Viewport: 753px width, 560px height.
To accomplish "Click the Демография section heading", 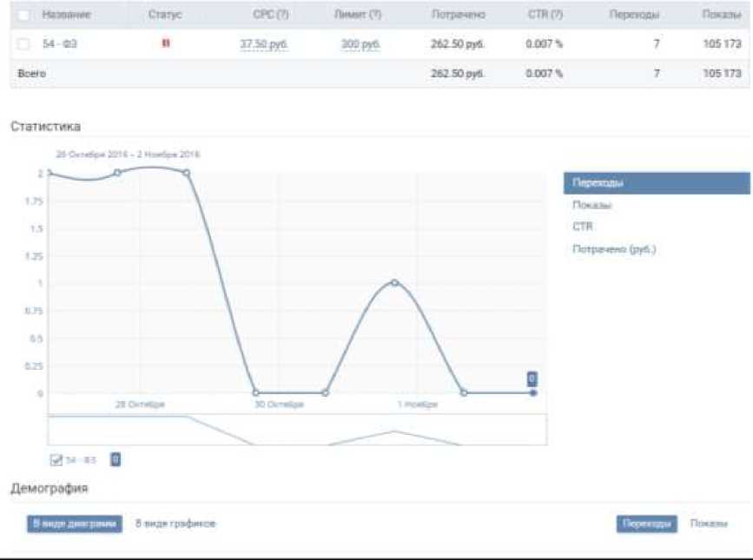I will [49, 489].
